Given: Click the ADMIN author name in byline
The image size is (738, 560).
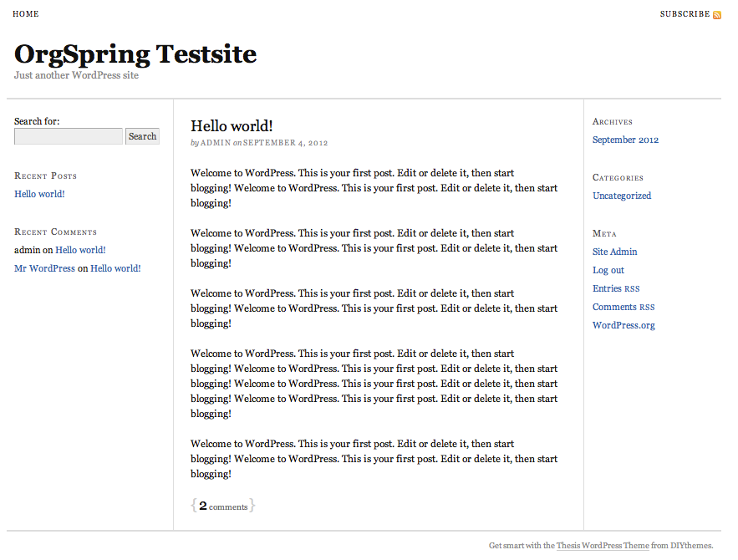Looking at the screenshot, I should pyautogui.click(x=216, y=143).
